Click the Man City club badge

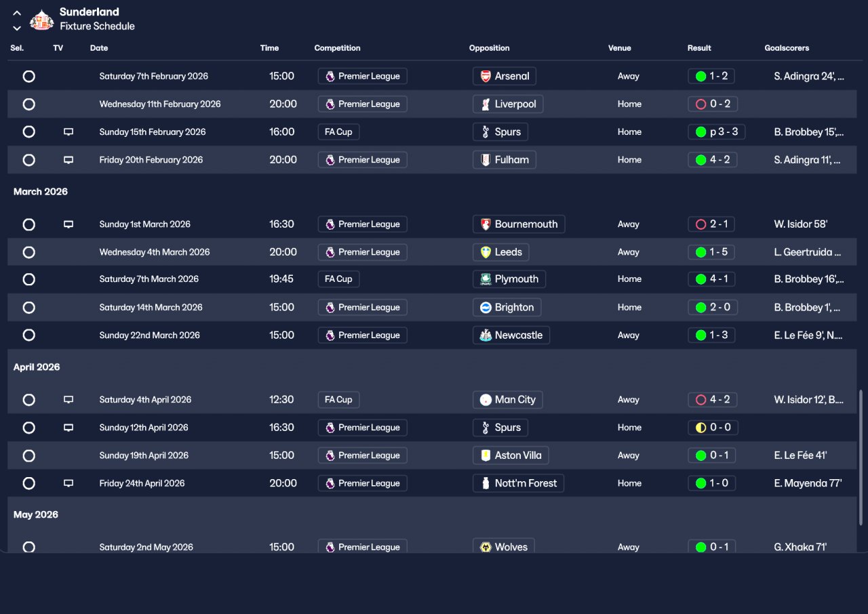pyautogui.click(x=486, y=400)
